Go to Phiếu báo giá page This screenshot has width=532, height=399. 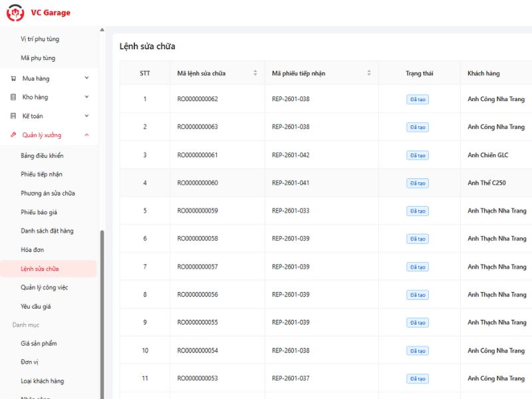click(x=39, y=212)
